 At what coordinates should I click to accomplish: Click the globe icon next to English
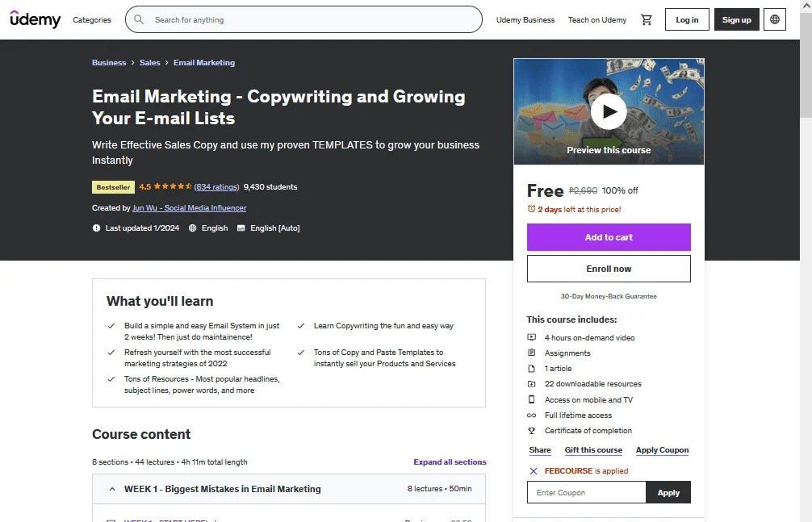click(x=193, y=228)
